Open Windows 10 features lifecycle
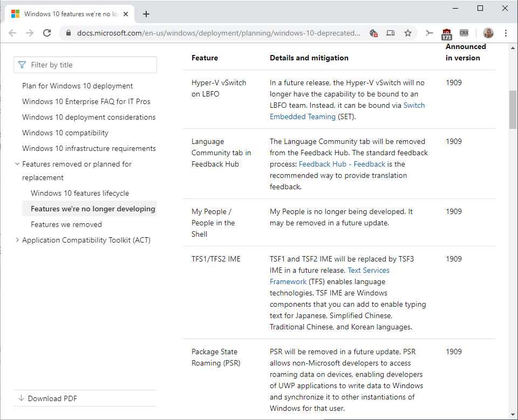518x420 pixels. click(80, 193)
